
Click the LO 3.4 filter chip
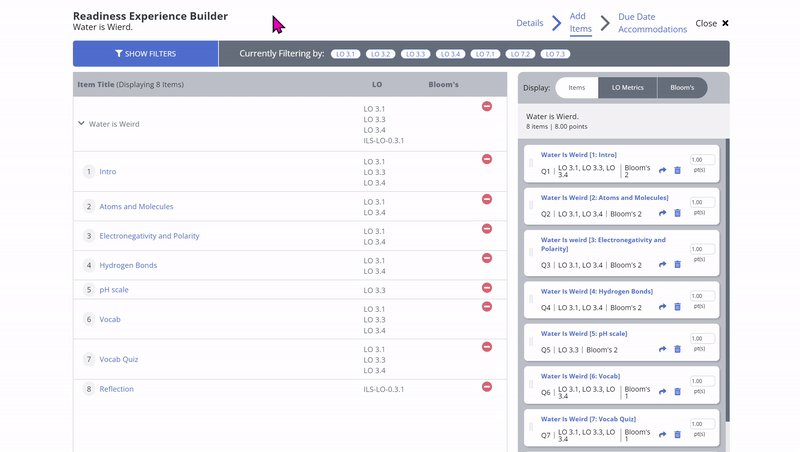click(451, 54)
